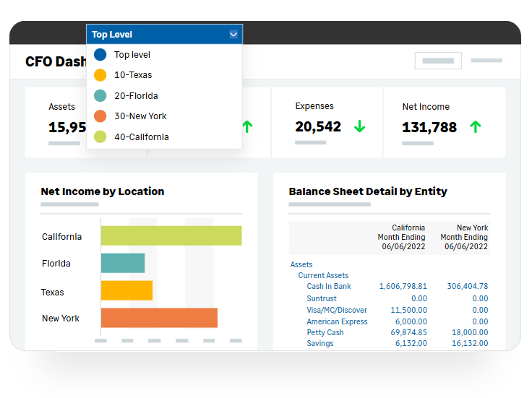532x398 pixels.
Task: Click California American Express value 6,000.00
Action: coord(411,321)
